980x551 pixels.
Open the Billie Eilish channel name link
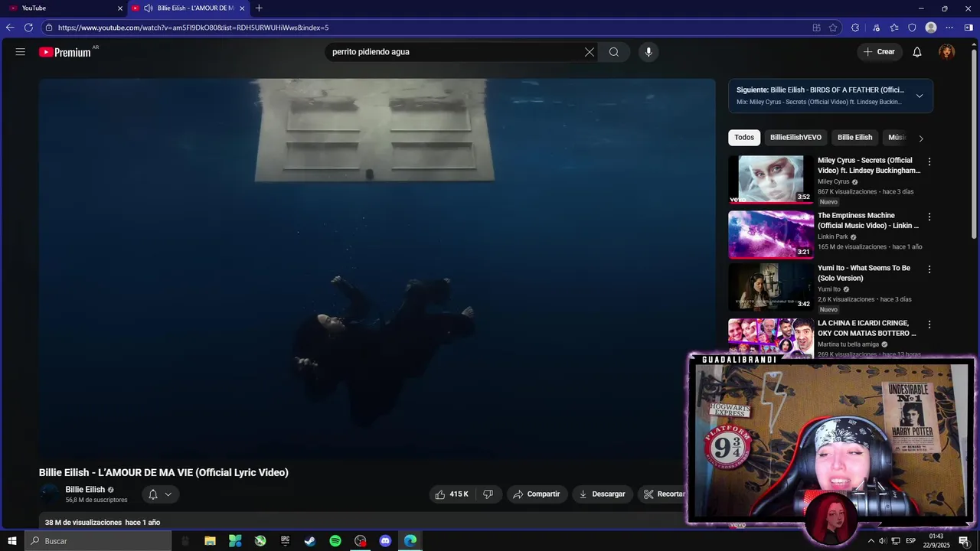(x=85, y=490)
